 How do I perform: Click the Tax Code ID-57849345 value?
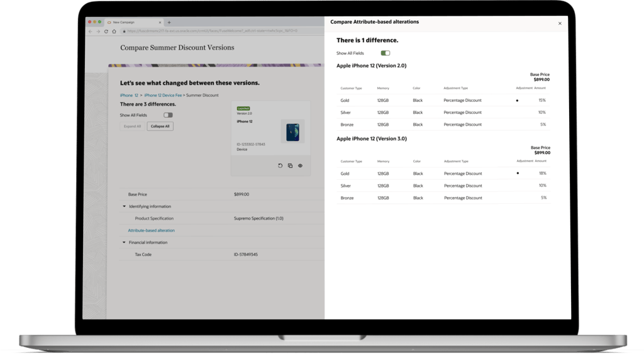point(246,254)
